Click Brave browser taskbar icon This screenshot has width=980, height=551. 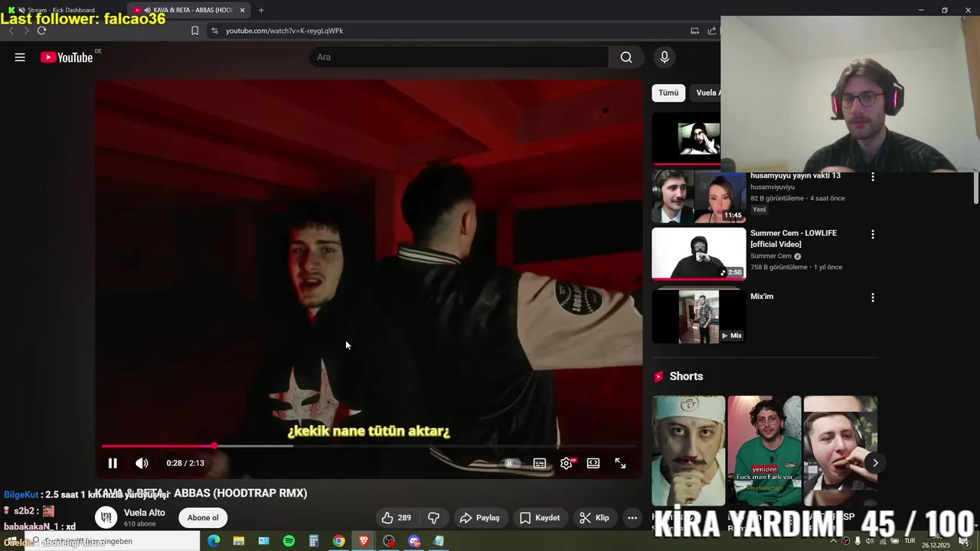tap(364, 541)
